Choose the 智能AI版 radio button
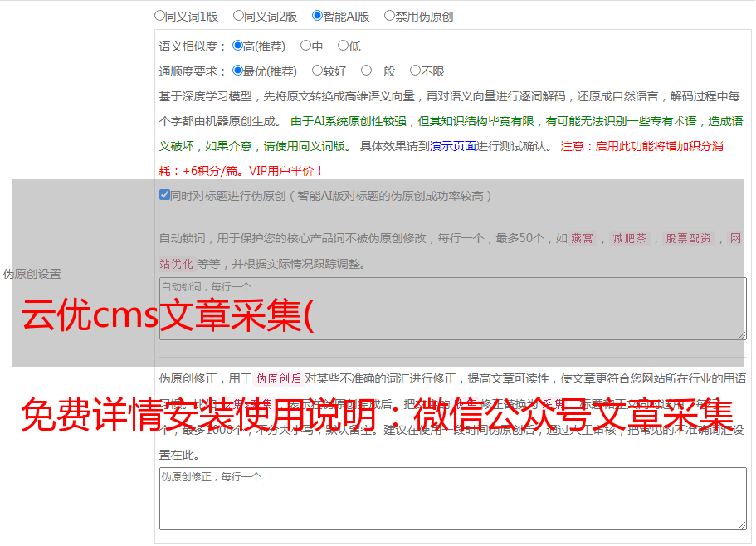 point(317,16)
